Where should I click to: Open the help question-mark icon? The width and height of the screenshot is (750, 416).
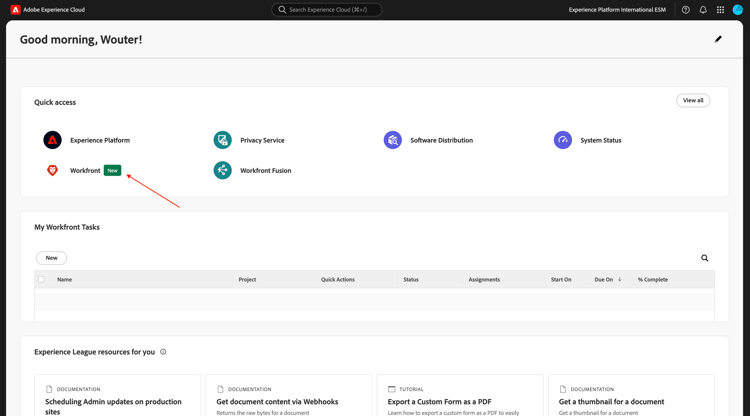685,10
